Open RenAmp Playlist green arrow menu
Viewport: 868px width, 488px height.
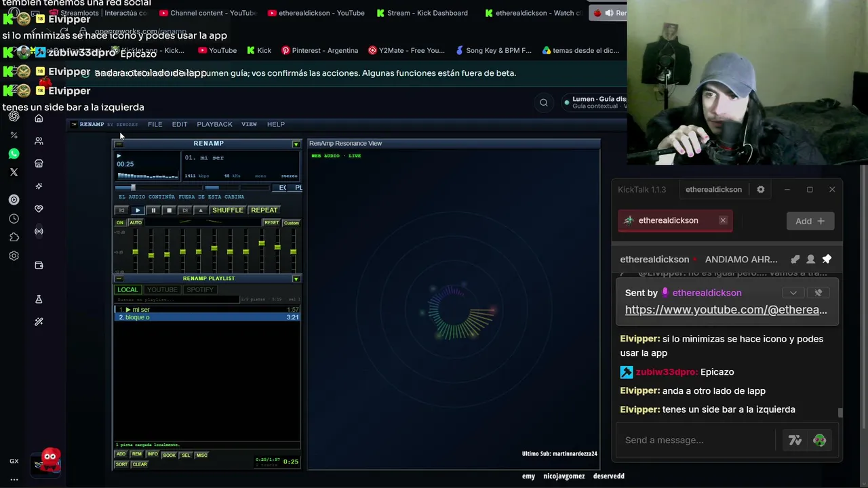pyautogui.click(x=296, y=279)
